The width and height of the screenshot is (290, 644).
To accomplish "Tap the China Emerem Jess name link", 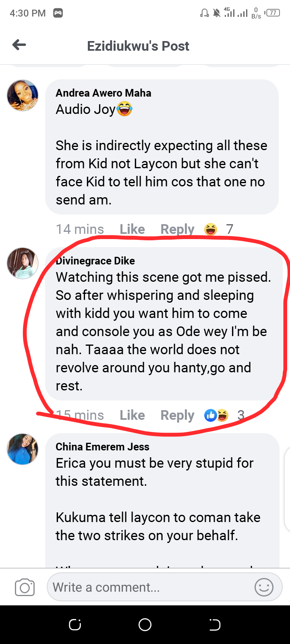I will point(102,447).
